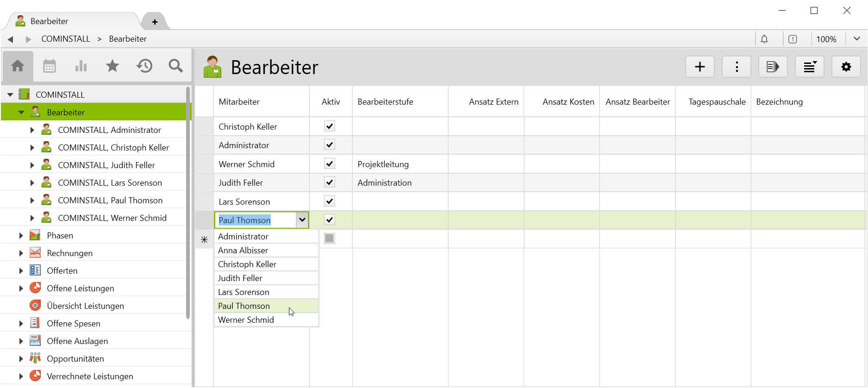Open the three-dot more options menu

pos(737,67)
